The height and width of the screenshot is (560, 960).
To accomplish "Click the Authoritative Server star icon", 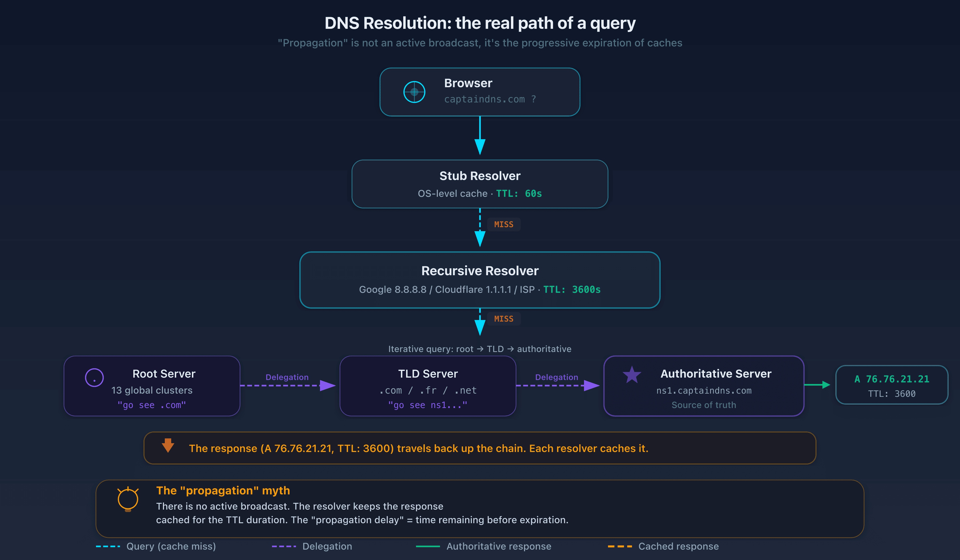I will [632, 375].
